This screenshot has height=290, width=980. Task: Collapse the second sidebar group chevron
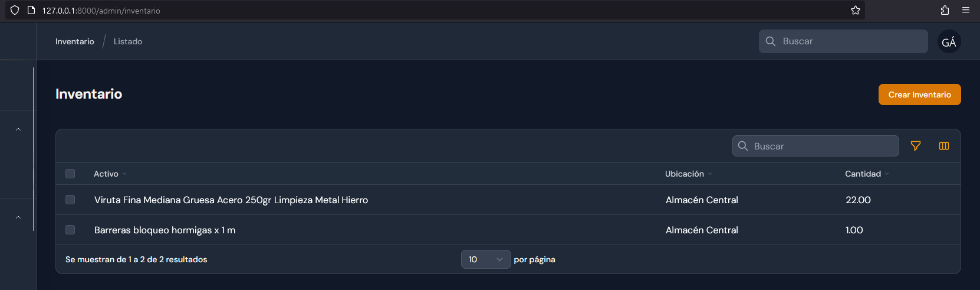pos(18,217)
